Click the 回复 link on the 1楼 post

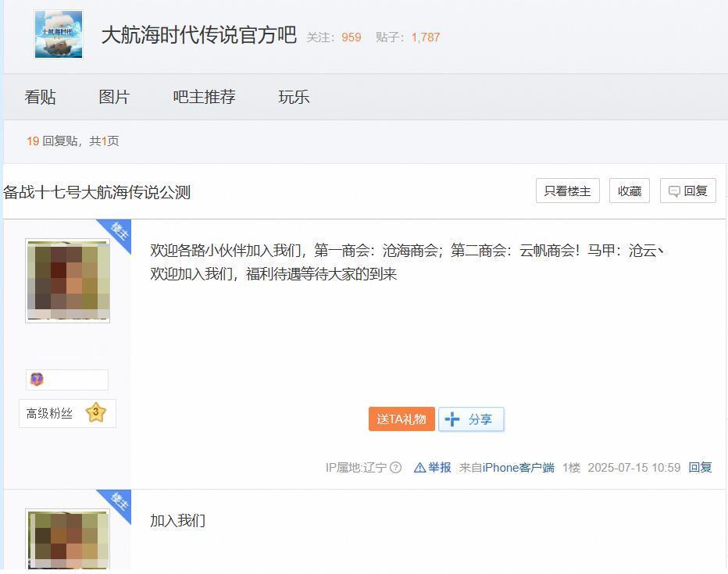pyautogui.click(x=700, y=467)
